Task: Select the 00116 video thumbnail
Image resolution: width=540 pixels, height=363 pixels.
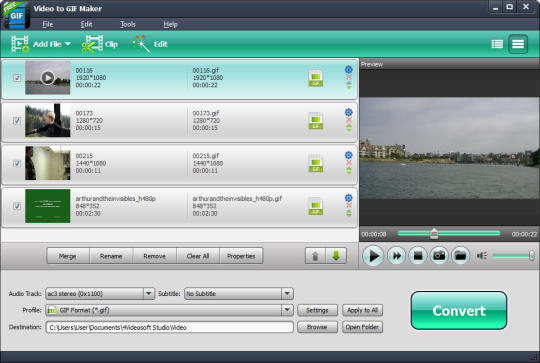Action: point(48,78)
